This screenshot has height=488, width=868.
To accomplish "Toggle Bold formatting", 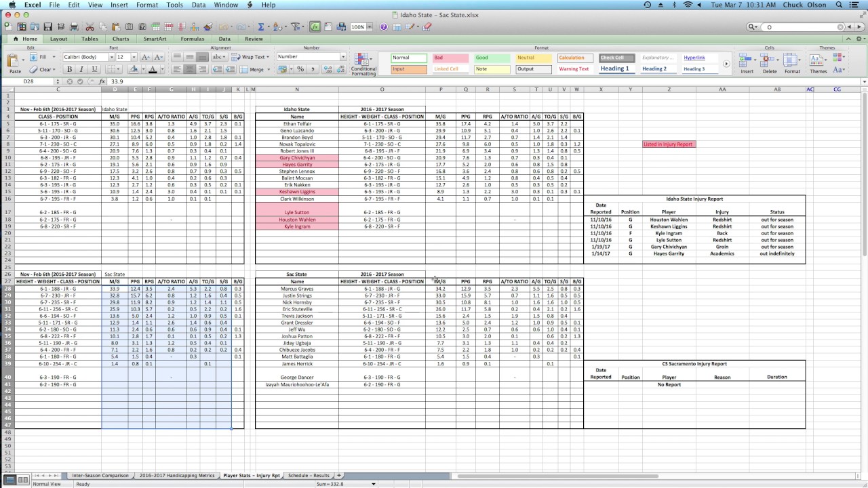I will (69, 69).
